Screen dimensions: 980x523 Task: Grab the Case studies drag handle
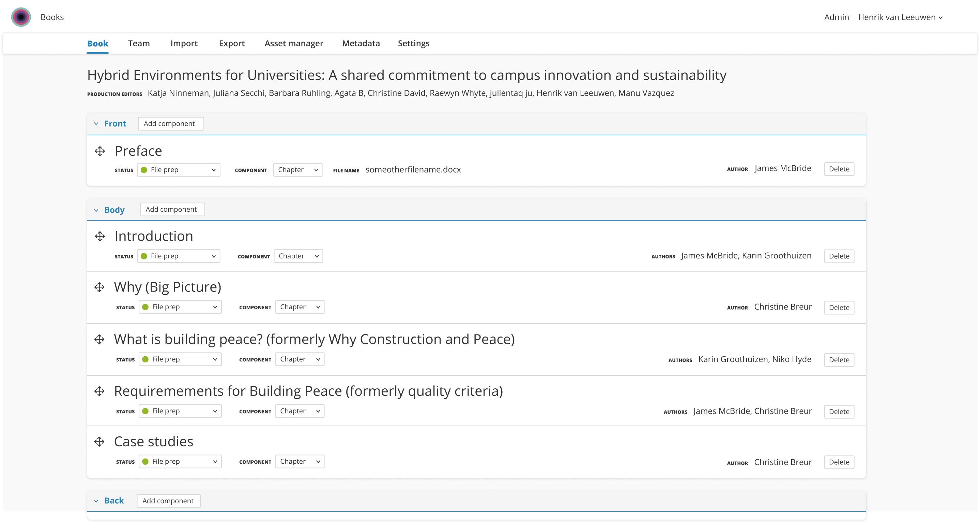pyautogui.click(x=99, y=442)
